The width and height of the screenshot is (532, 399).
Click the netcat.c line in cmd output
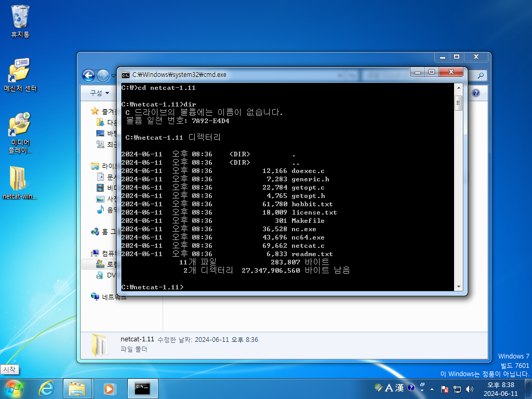[222, 246]
